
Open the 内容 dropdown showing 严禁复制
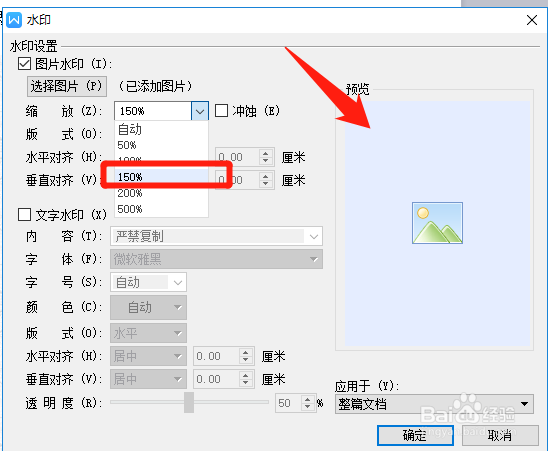(x=216, y=236)
